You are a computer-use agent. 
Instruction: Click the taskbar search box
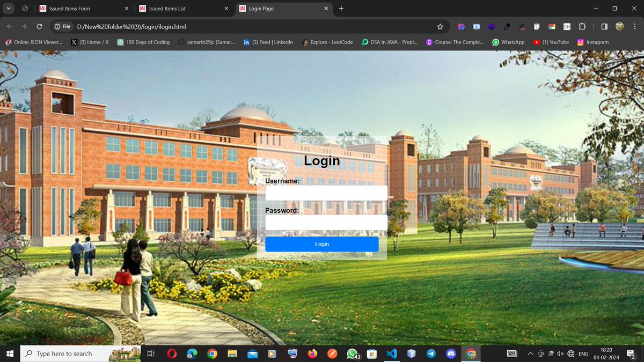tap(81, 353)
